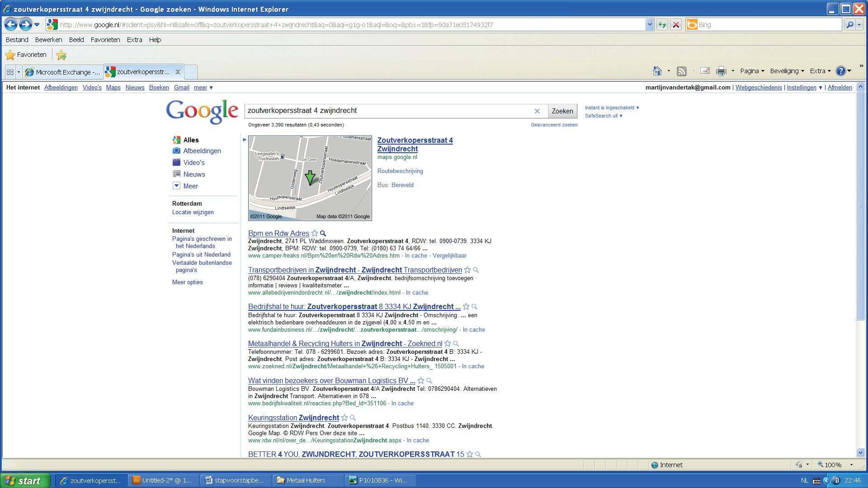Open Afbeeldingen in the Google top bar
Screen dimensions: 868x488
pos(61,88)
